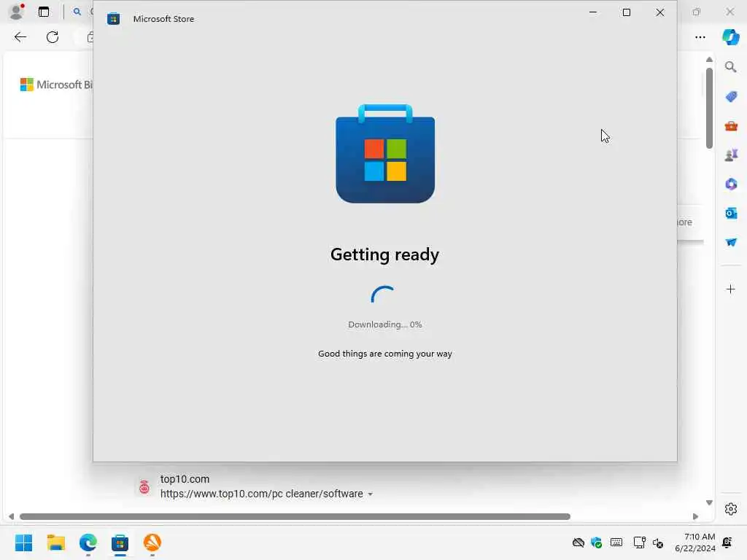Click the large Microsoft Store bag logo
This screenshot has width=747, height=560.
(x=385, y=153)
